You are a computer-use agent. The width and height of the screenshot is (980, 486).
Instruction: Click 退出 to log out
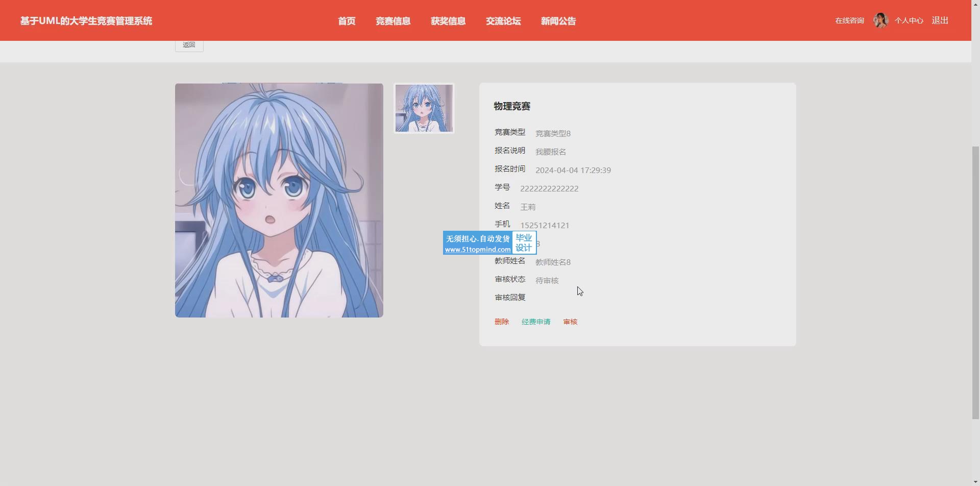coord(940,20)
